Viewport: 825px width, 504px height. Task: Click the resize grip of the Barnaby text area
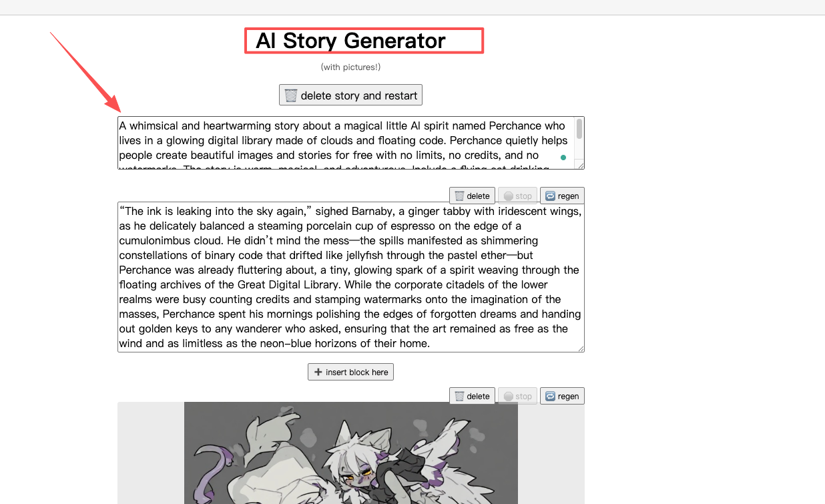pyautogui.click(x=581, y=348)
